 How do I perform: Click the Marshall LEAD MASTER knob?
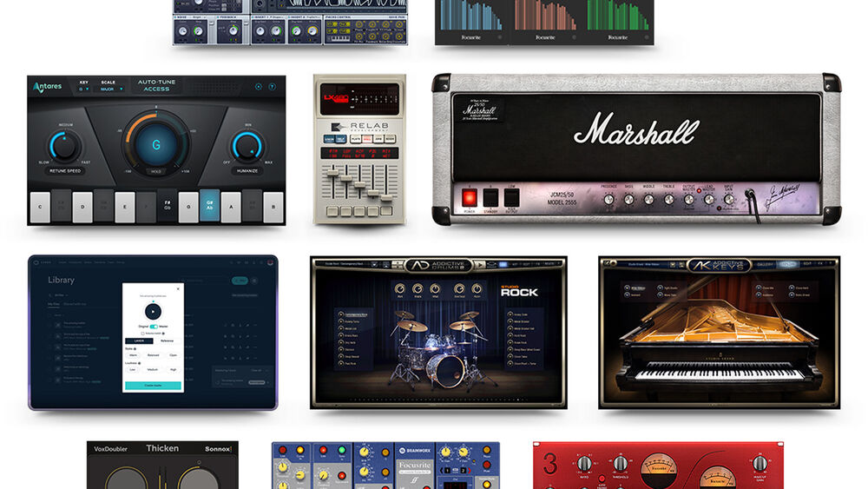pyautogui.click(x=708, y=200)
